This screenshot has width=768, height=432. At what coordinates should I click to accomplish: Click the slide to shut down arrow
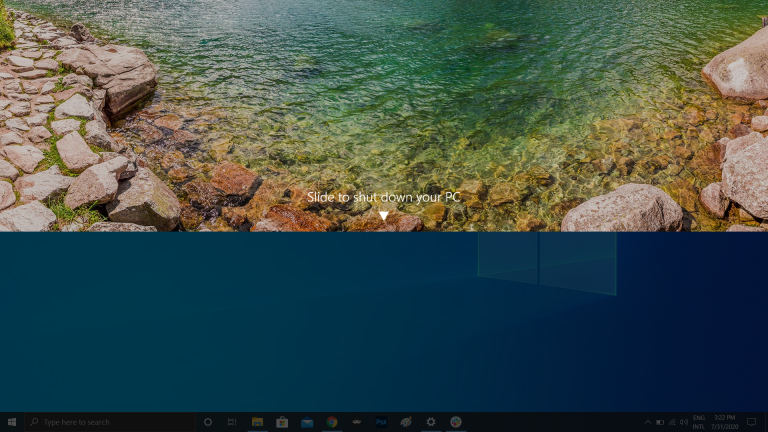coord(383,215)
